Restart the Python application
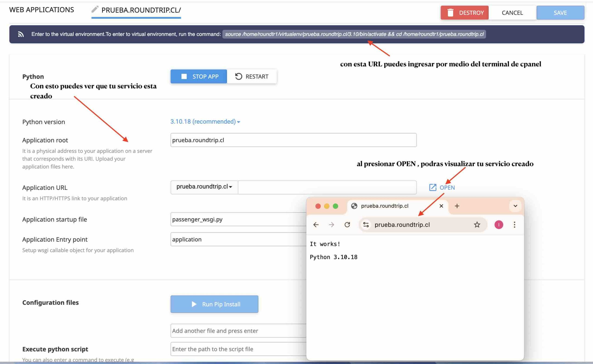 pyautogui.click(x=252, y=76)
